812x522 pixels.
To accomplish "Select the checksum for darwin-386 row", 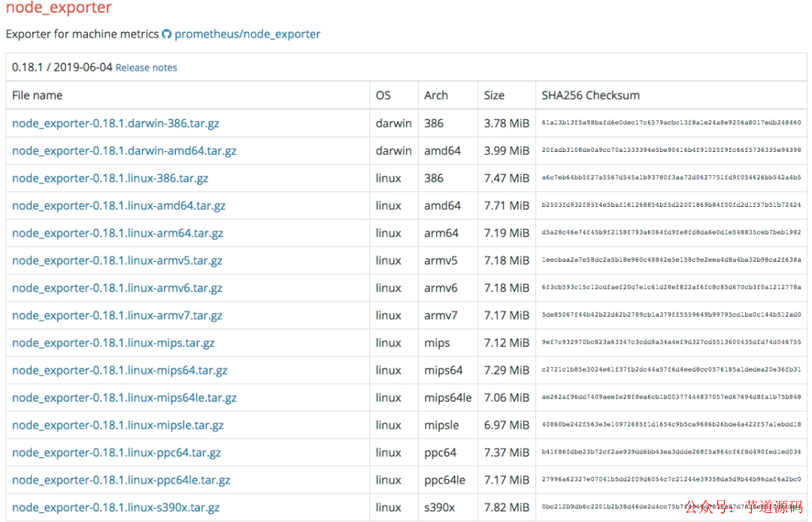I will pyautogui.click(x=671, y=123).
